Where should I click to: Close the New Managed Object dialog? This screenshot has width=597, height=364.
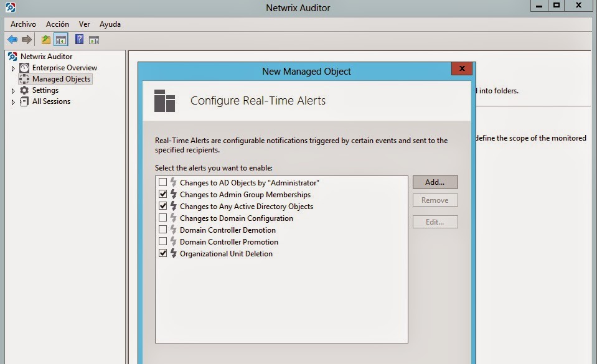[461, 69]
